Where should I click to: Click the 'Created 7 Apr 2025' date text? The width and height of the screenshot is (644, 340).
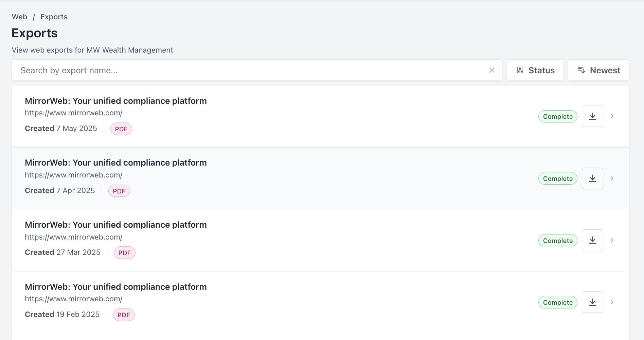[x=60, y=191]
